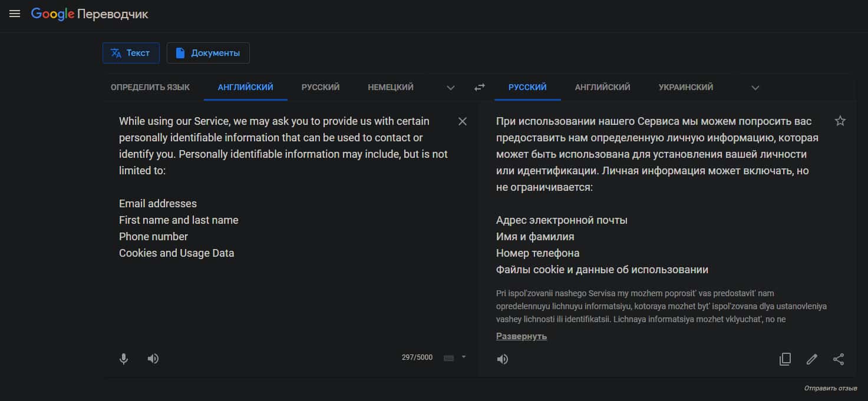Image resolution: width=868 pixels, height=401 pixels.
Task: Click the microphone voice input icon
Action: point(124,359)
